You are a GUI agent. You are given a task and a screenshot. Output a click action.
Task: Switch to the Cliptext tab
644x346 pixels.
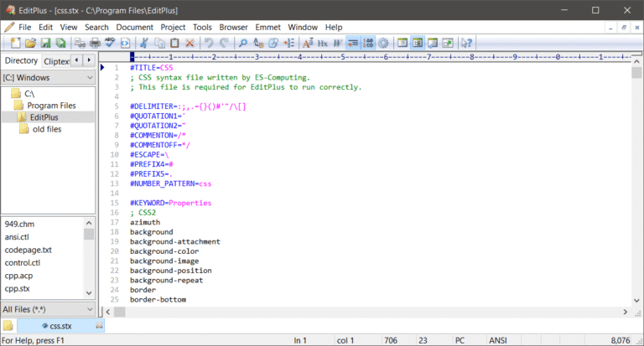point(56,61)
